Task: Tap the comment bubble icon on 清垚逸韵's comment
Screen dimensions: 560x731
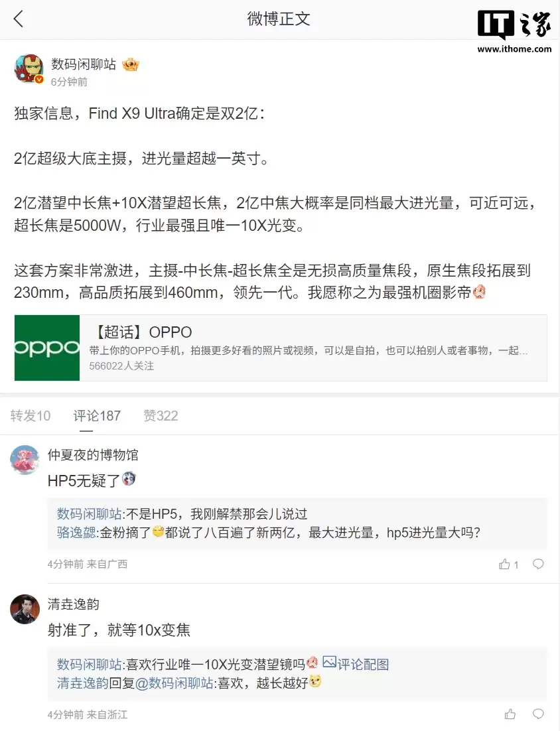Action: pos(537,714)
